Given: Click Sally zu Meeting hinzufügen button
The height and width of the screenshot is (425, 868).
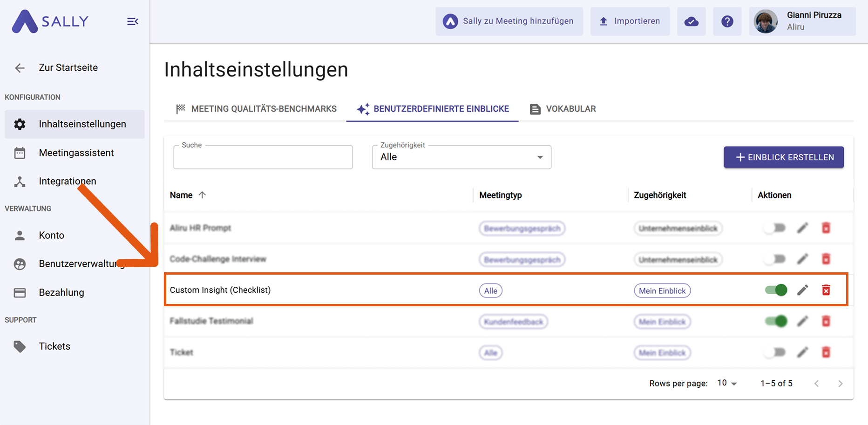Looking at the screenshot, I should point(509,21).
